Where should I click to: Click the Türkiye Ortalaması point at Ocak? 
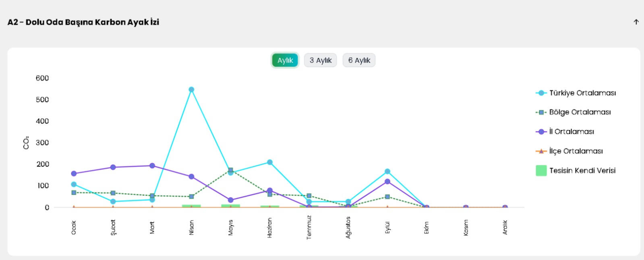[x=74, y=185]
